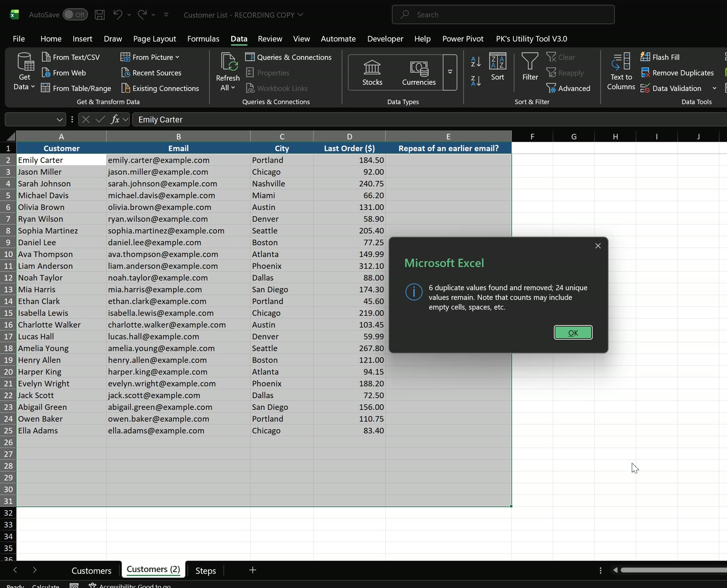Viewport: 727px width, 588px height.
Task: Open the Name Box dropdown
Action: point(59,119)
